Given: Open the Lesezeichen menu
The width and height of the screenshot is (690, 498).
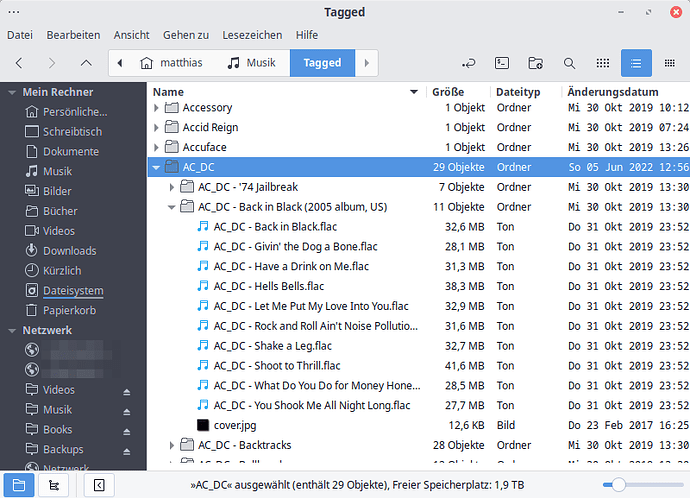Looking at the screenshot, I should coord(252,35).
